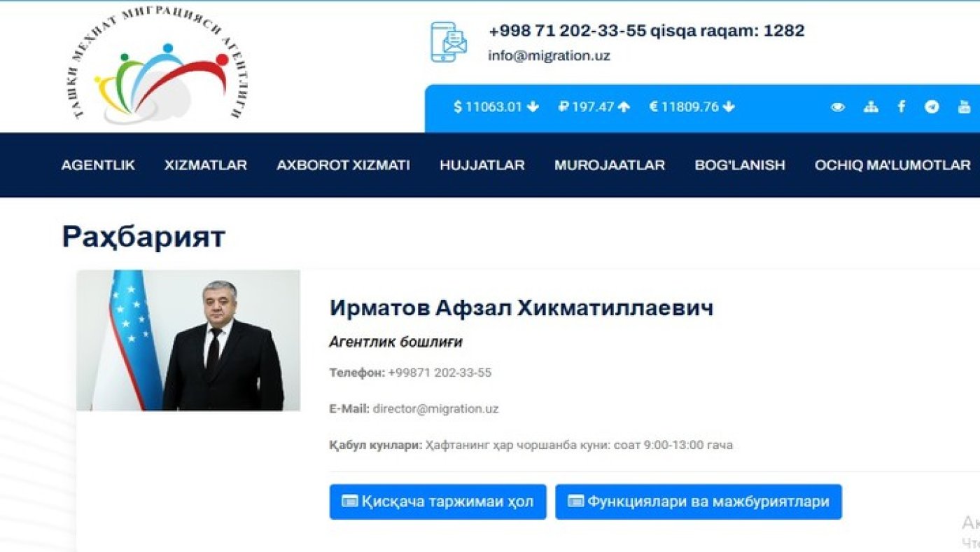Click the US dollar exchange rate
This screenshot has height=552, width=980.
coord(496,107)
